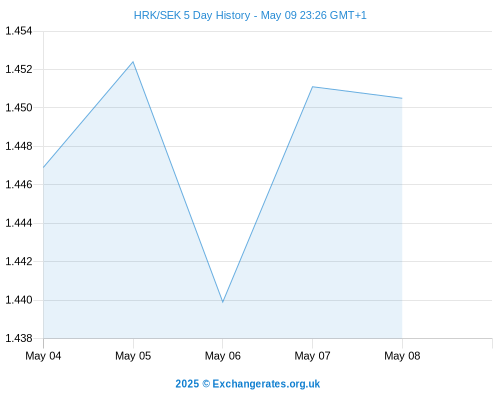Click the 1.452 y-axis label
This screenshot has width=495, height=400.
point(19,69)
